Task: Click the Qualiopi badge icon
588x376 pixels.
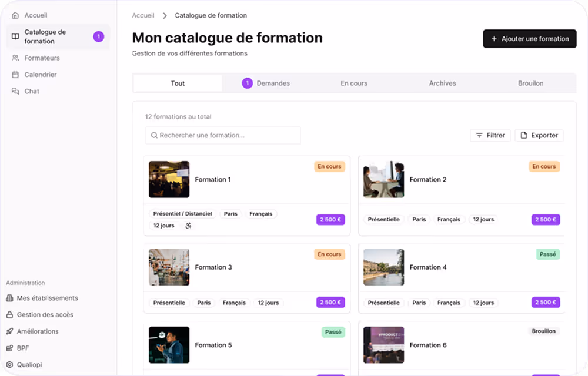Action: coord(10,364)
